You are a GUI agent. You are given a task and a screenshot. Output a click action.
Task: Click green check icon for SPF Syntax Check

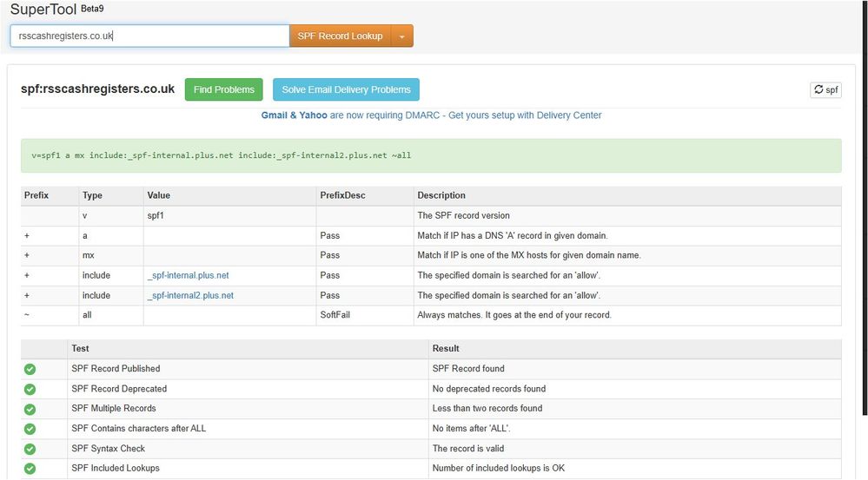click(x=30, y=449)
